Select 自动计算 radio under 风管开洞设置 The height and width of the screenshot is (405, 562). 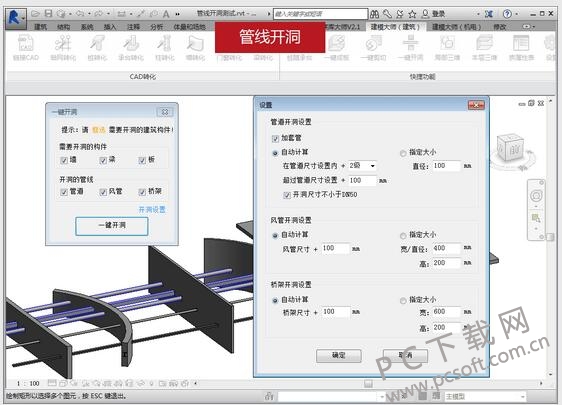275,235
